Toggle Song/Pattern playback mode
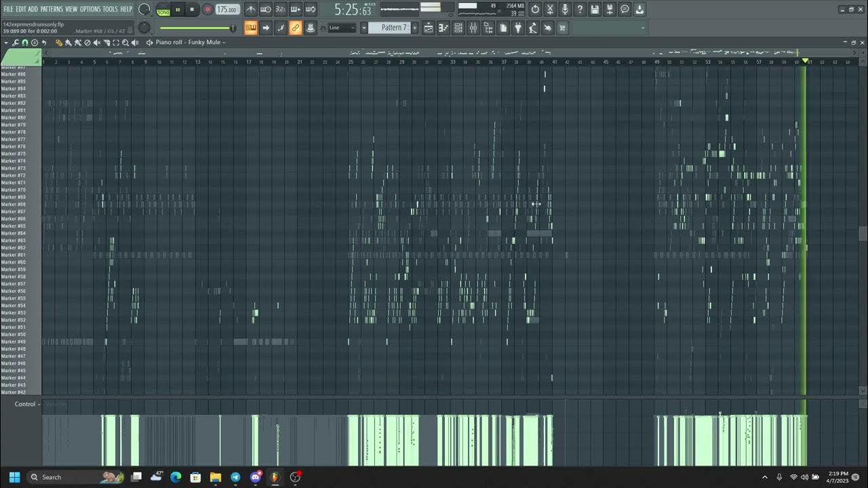 163,10
